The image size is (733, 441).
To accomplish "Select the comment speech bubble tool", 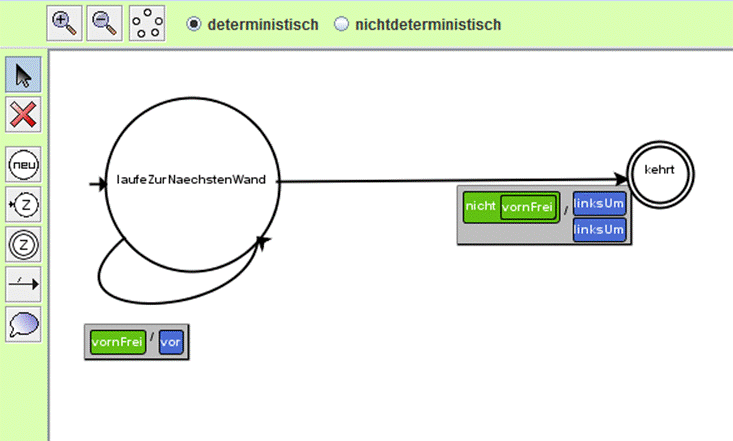I will point(23,323).
